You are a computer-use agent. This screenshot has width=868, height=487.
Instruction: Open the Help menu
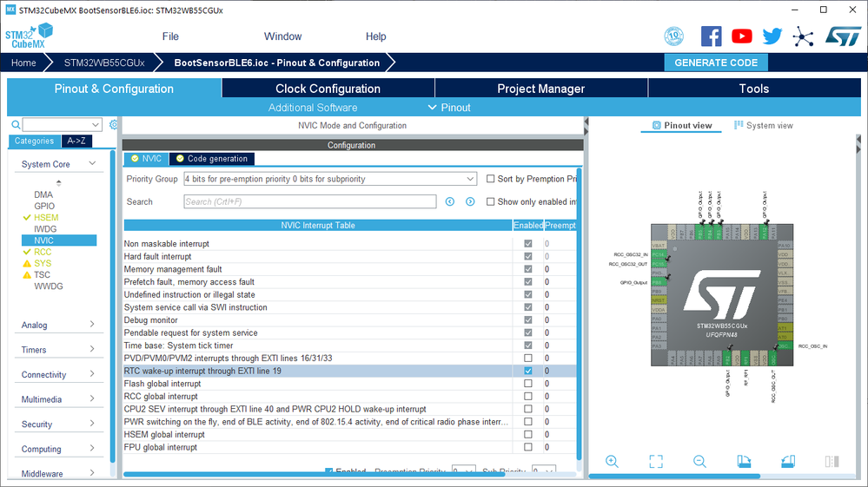pyautogui.click(x=376, y=36)
